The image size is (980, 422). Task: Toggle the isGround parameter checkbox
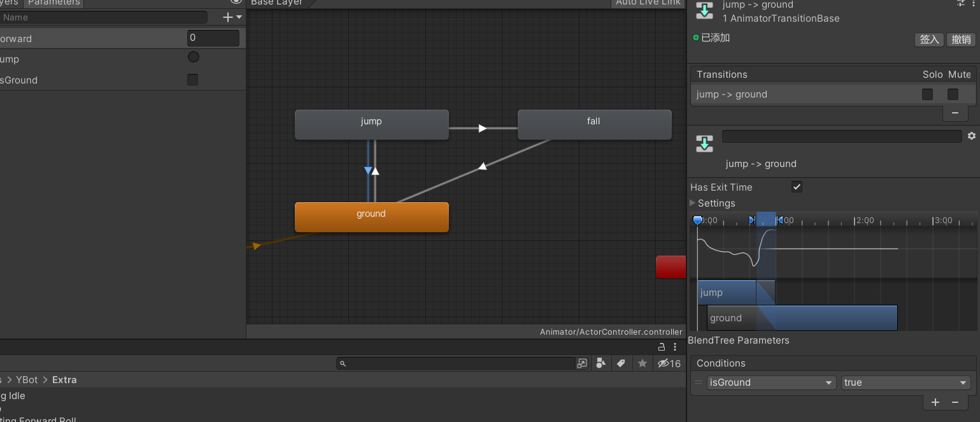click(x=192, y=80)
